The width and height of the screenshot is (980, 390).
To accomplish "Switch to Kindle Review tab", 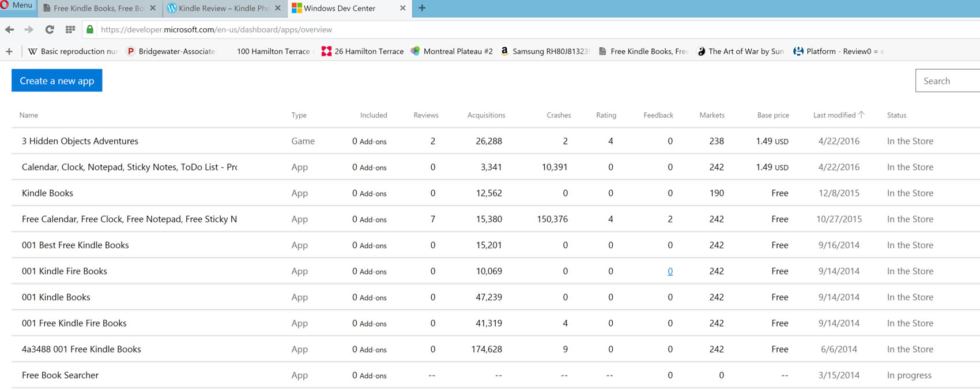I will pos(219,8).
